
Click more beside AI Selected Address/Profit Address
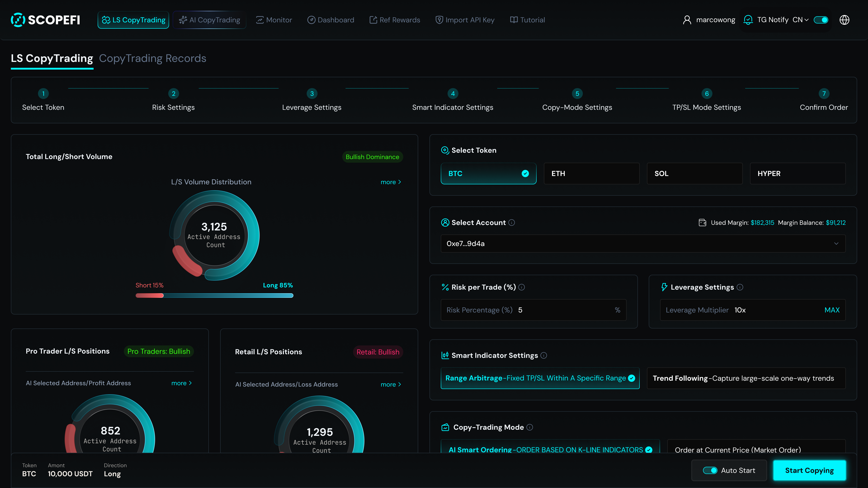(x=182, y=383)
